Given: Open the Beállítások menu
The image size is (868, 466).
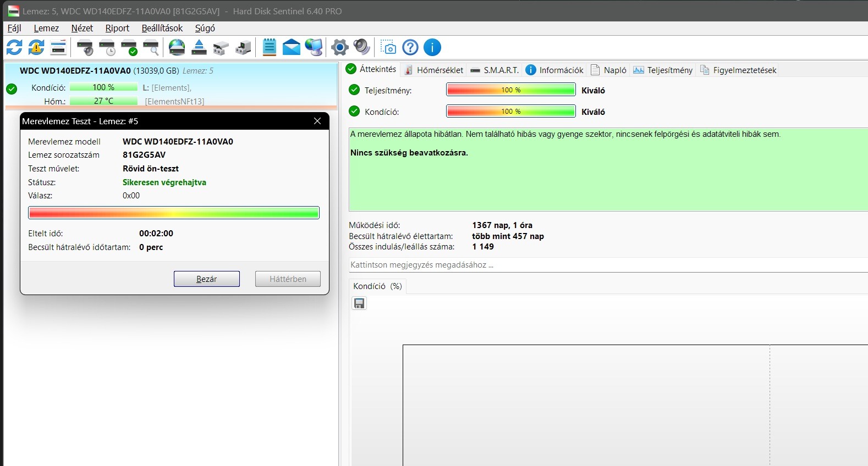Looking at the screenshot, I should 162,28.
